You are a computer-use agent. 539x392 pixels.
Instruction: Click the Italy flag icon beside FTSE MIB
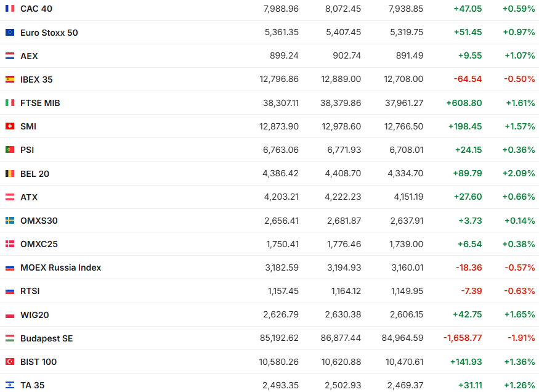10,103
